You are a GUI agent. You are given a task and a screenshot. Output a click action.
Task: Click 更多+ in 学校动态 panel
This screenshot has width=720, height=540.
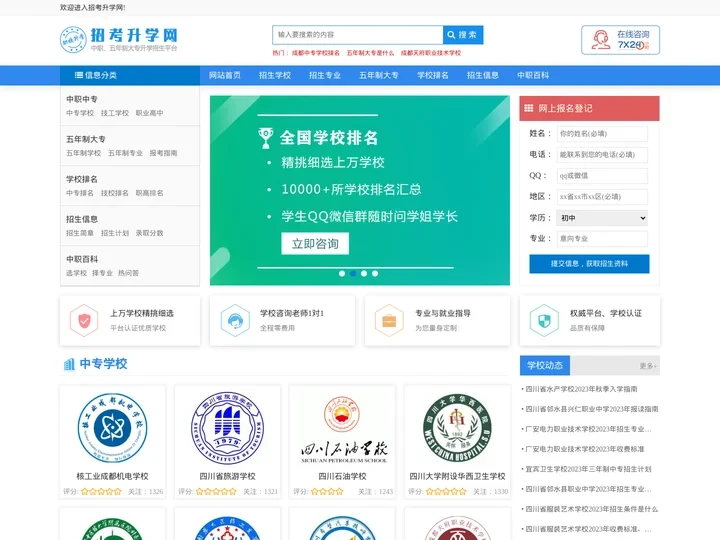[648, 366]
